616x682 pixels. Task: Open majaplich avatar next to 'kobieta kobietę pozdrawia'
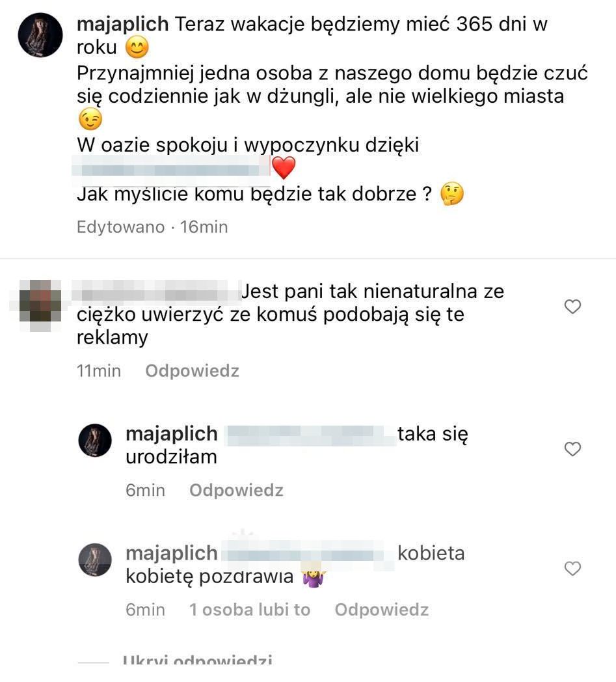pos(95,560)
